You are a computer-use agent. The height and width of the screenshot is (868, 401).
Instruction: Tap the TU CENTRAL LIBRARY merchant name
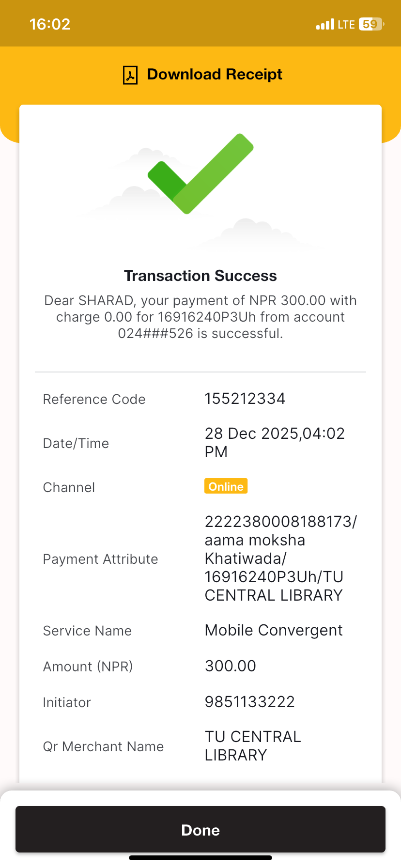coord(253,746)
